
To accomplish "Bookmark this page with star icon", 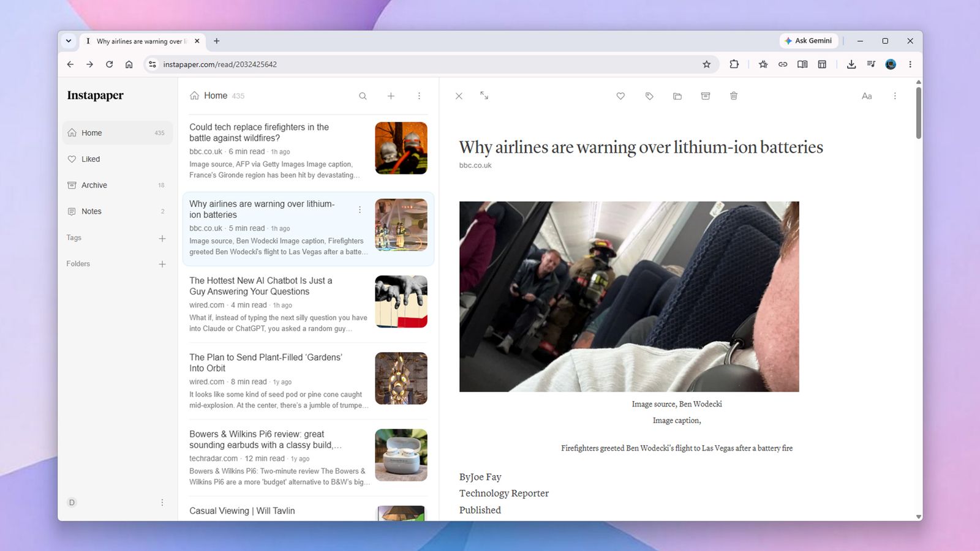I will (706, 64).
